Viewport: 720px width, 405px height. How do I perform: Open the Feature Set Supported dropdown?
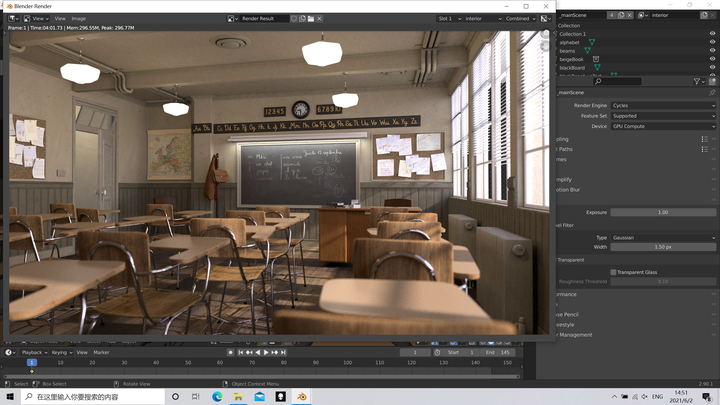[x=663, y=116]
